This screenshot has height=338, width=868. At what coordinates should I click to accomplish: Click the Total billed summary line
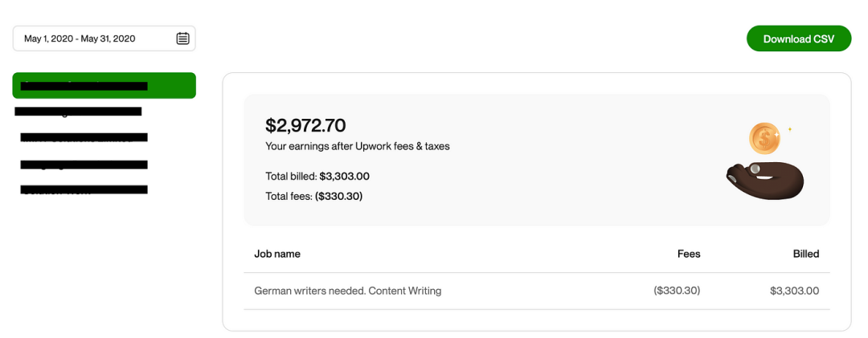(x=317, y=176)
